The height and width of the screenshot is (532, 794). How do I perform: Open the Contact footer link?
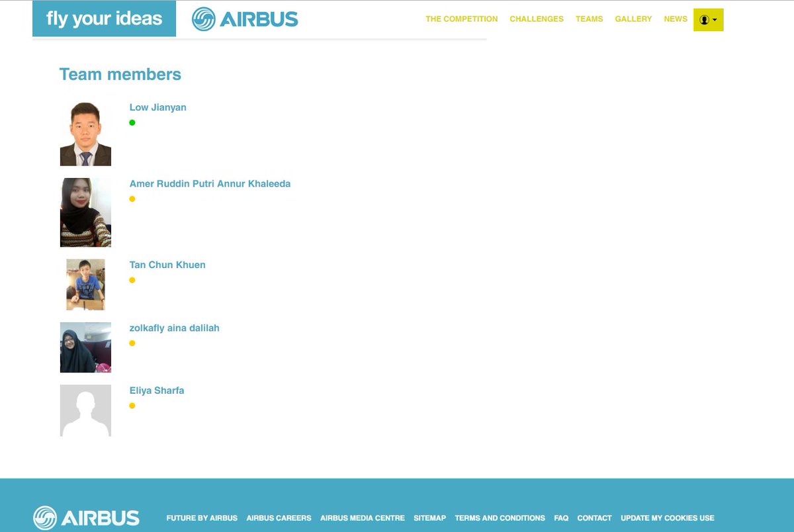click(594, 518)
